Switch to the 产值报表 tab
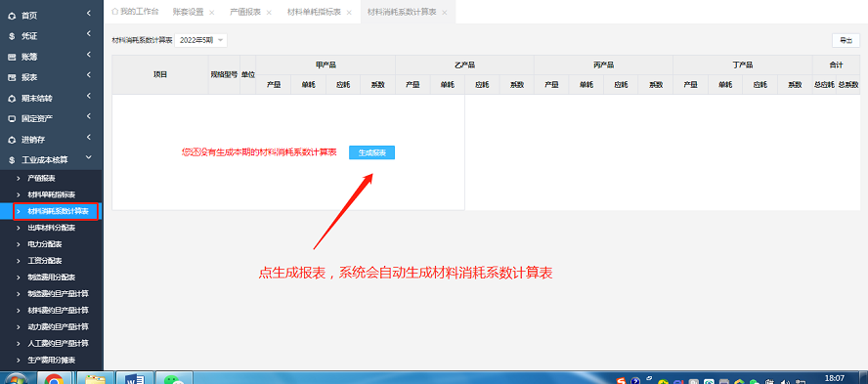868x384 pixels. click(245, 12)
